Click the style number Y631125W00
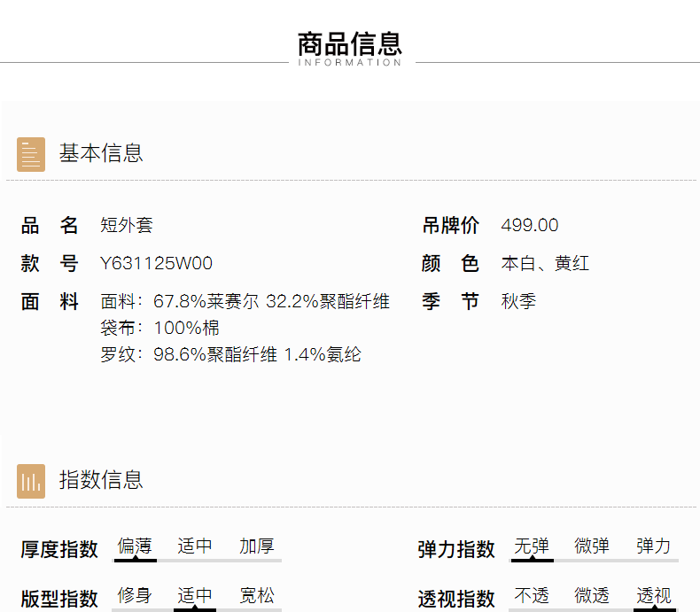Viewport: 700px width, 612px height. [156, 264]
